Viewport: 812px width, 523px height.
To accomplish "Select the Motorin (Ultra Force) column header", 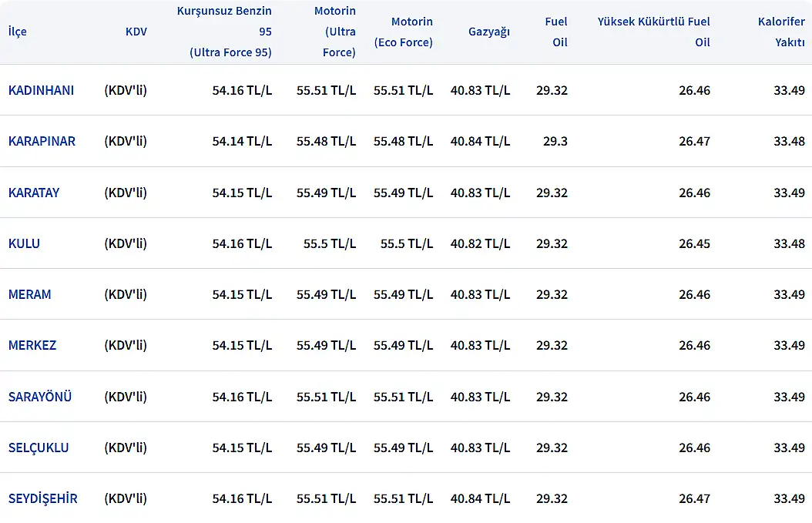I will click(x=335, y=32).
